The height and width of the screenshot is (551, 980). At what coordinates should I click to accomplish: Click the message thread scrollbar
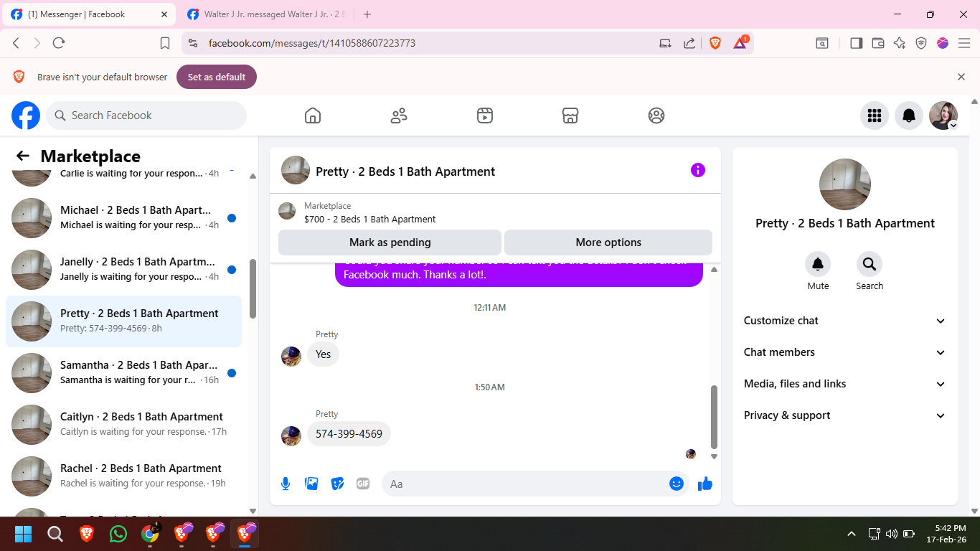pyautogui.click(x=714, y=416)
